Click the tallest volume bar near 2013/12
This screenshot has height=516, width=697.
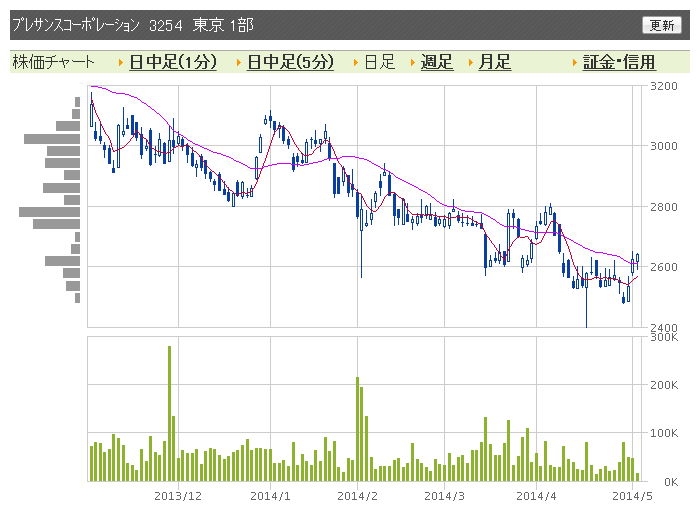169,413
